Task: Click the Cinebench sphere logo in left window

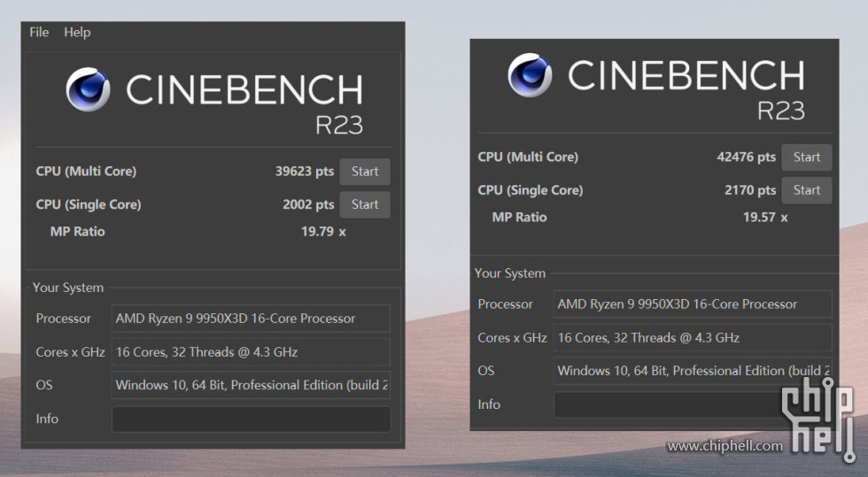Action: pos(88,89)
